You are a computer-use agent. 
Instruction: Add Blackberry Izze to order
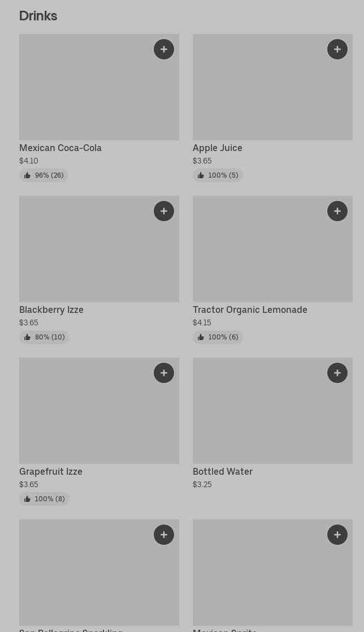164,211
